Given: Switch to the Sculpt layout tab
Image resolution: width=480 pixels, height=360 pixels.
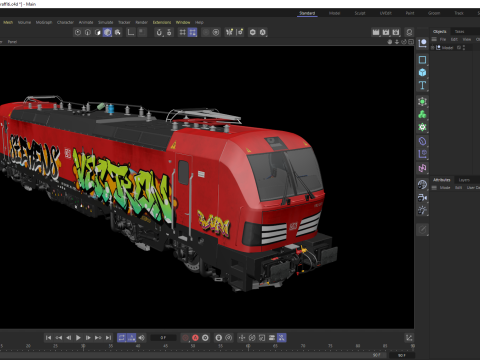Looking at the screenshot, I should (360, 13).
